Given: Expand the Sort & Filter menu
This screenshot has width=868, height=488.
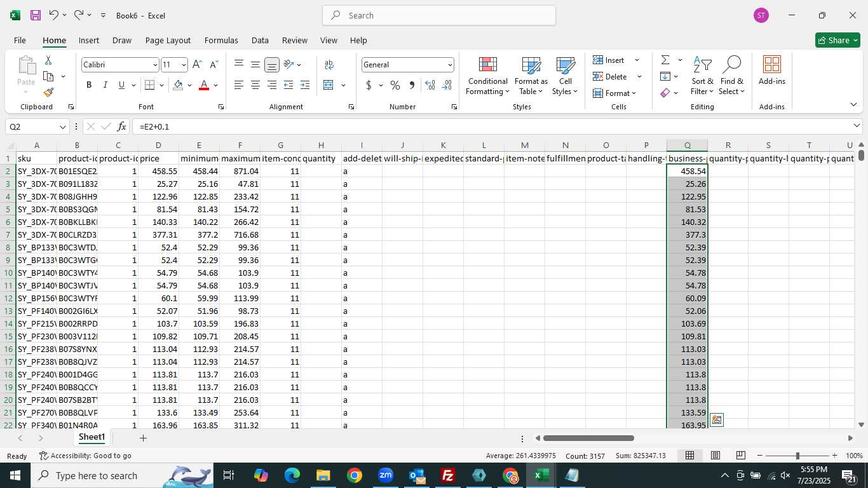Looking at the screenshot, I should coord(702,76).
